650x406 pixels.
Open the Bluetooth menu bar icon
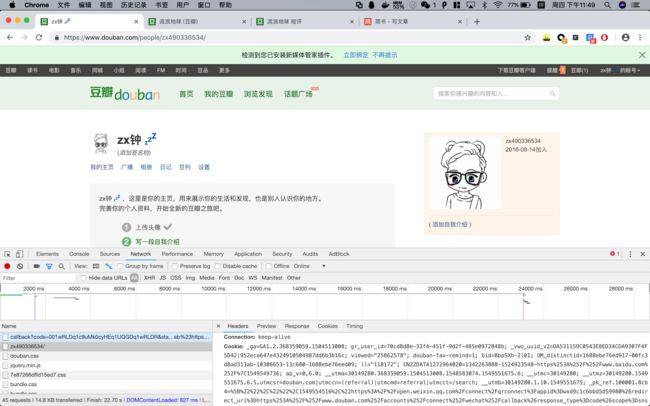coord(484,5)
